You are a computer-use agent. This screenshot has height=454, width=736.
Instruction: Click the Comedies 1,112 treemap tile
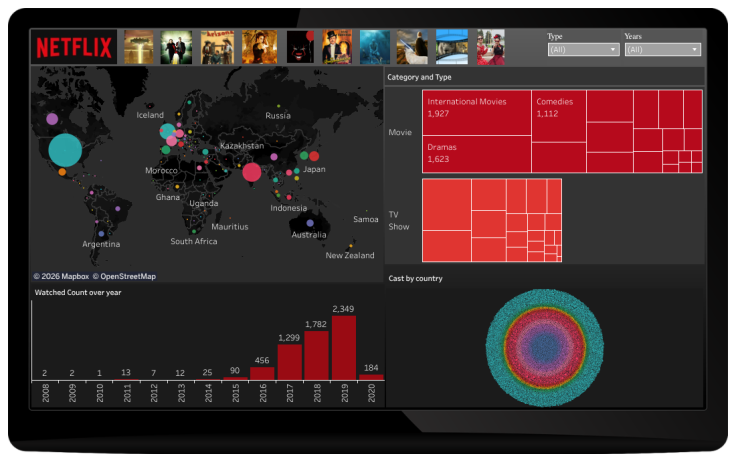(559, 116)
